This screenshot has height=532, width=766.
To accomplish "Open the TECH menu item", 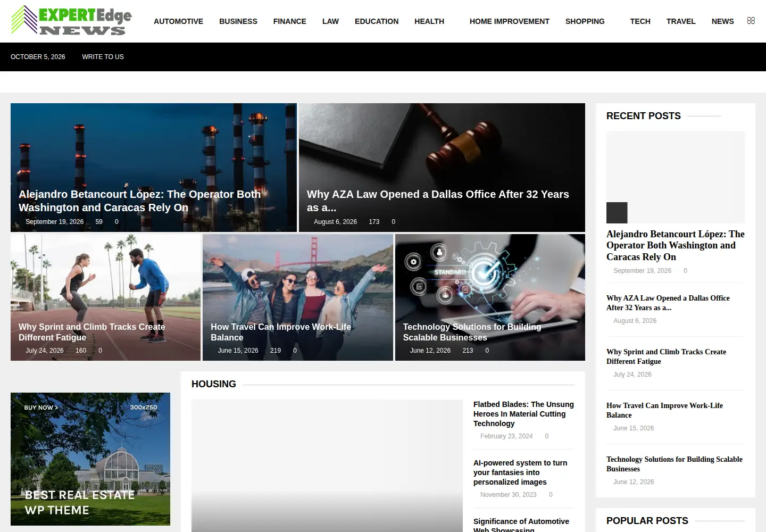I will 640,21.
